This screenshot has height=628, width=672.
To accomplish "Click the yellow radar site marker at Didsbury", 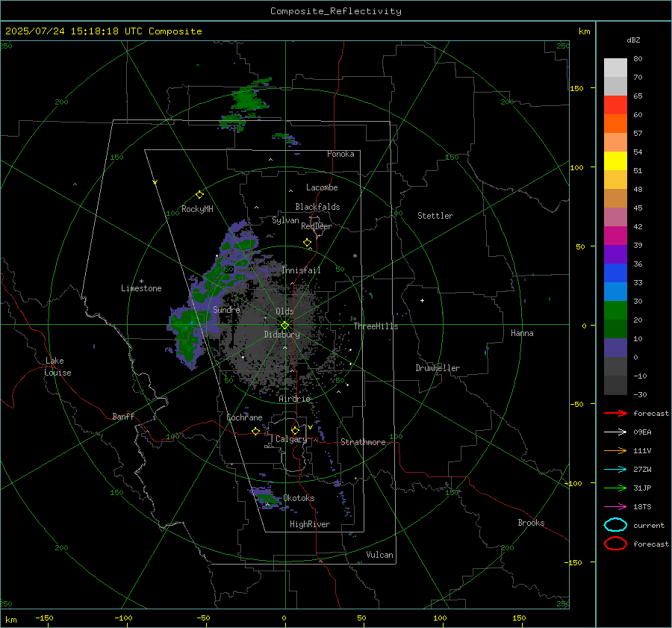I will (x=284, y=326).
